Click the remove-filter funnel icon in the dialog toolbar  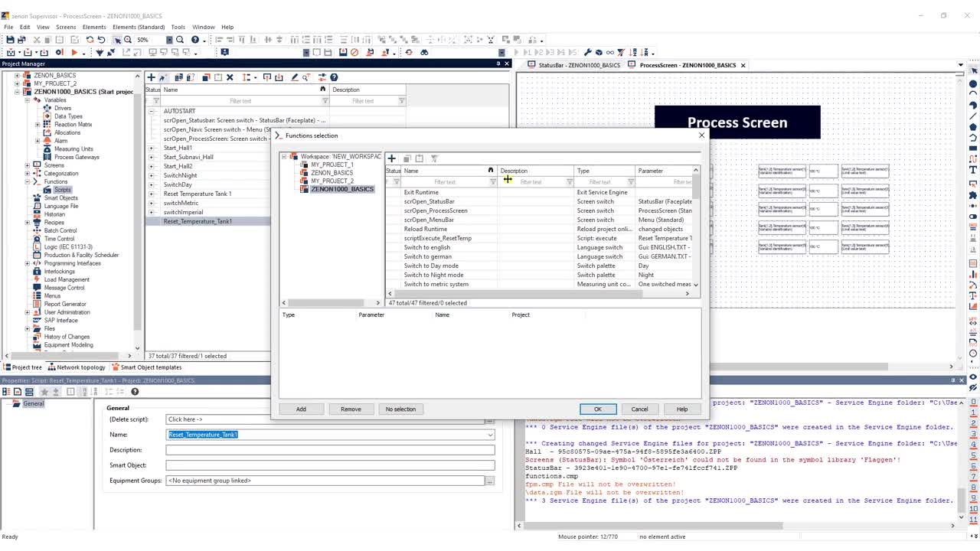tap(434, 158)
